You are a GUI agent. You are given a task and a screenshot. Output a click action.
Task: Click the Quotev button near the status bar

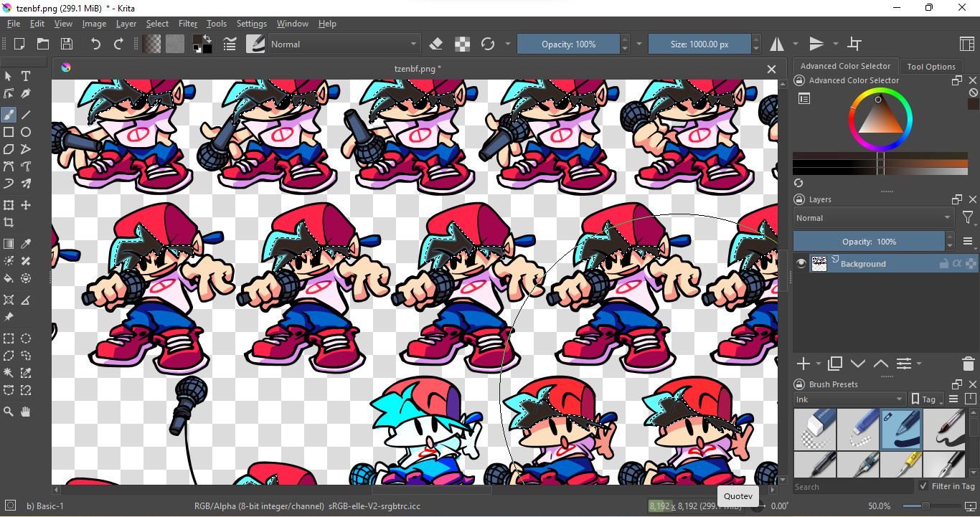(x=738, y=496)
